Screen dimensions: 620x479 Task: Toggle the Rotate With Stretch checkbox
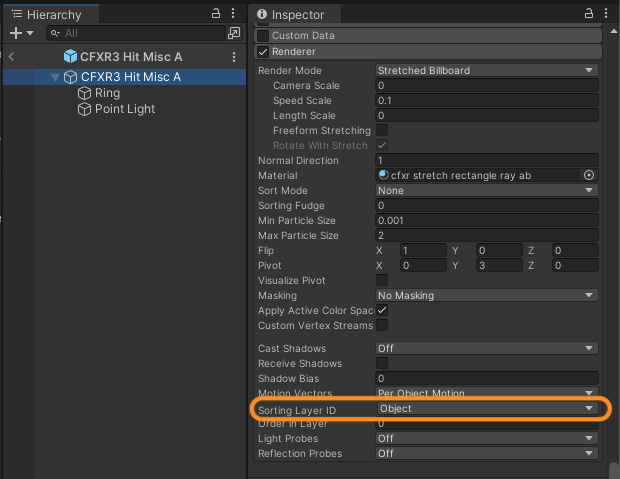click(382, 145)
